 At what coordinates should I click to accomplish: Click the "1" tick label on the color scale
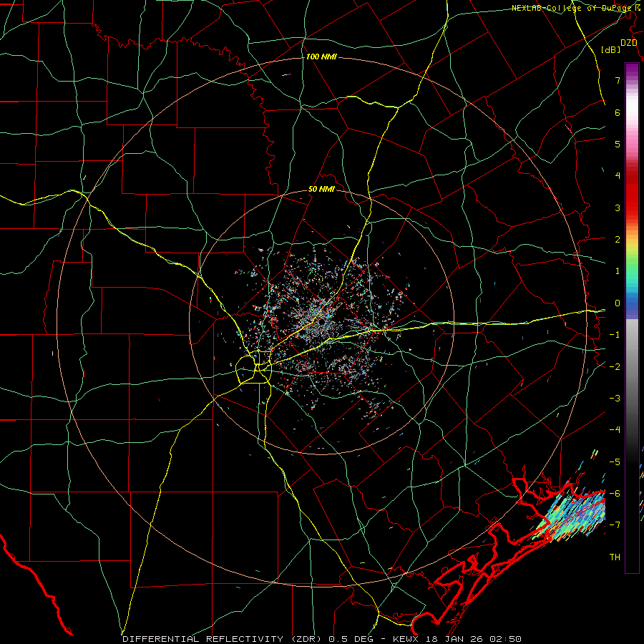pyautogui.click(x=618, y=271)
